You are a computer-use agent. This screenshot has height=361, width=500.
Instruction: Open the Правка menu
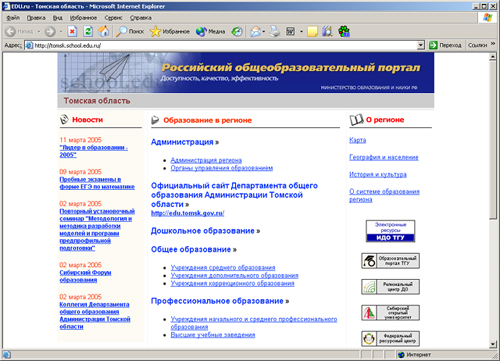point(36,18)
